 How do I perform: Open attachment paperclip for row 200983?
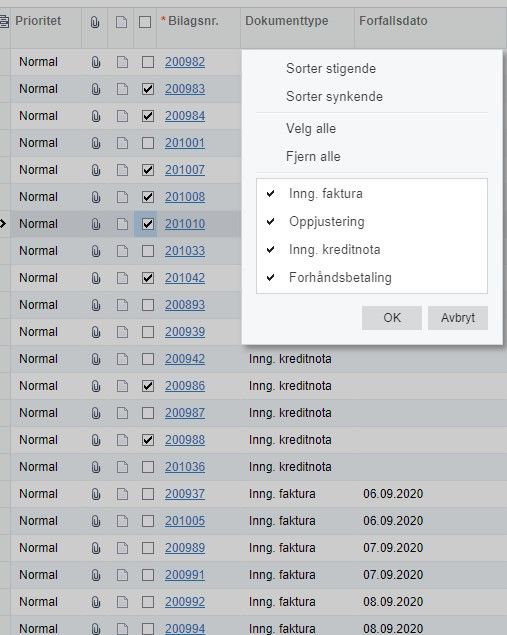point(96,89)
